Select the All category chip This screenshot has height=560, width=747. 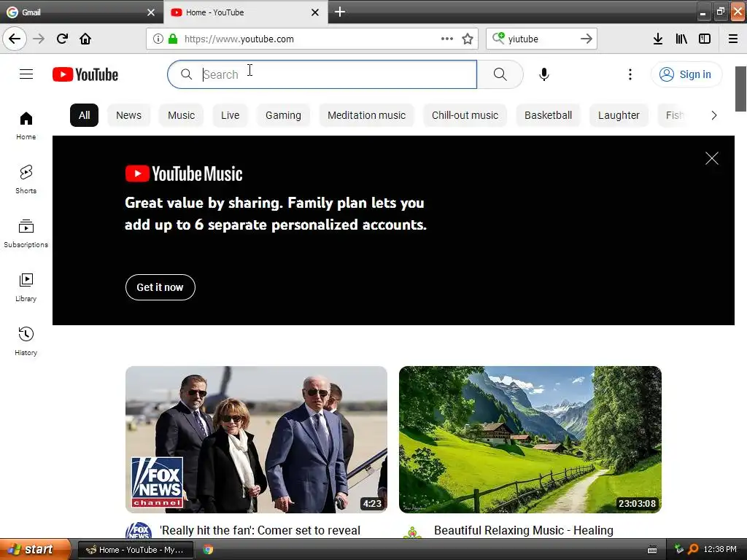click(x=85, y=115)
